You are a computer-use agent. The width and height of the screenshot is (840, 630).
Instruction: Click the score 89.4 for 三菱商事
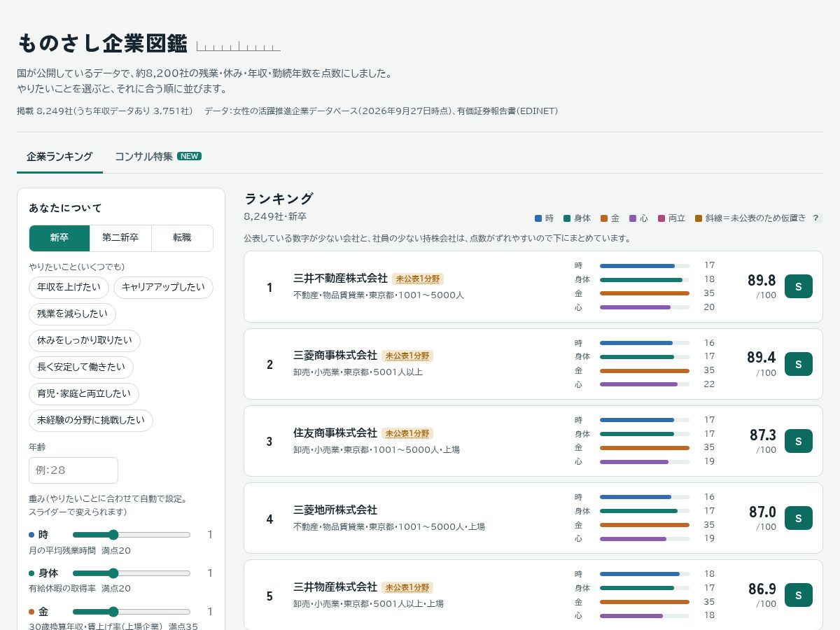click(762, 358)
